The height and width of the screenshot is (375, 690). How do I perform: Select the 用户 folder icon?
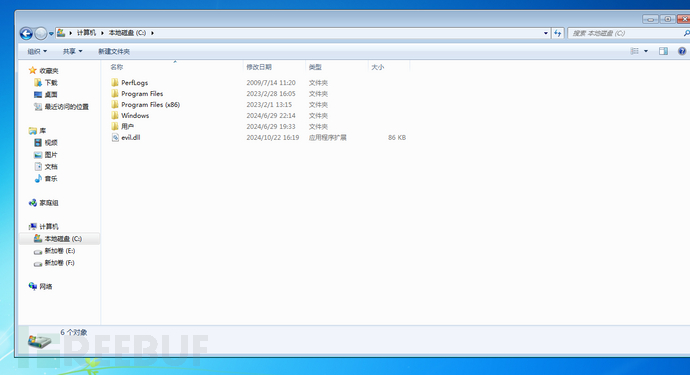click(115, 126)
